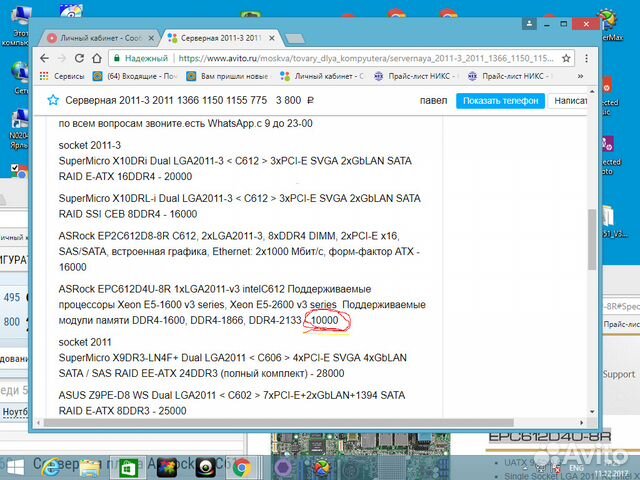Image resolution: width=640 pixels, height=480 pixels.
Task: Open the Chrome user profile button
Action: pos(529,24)
